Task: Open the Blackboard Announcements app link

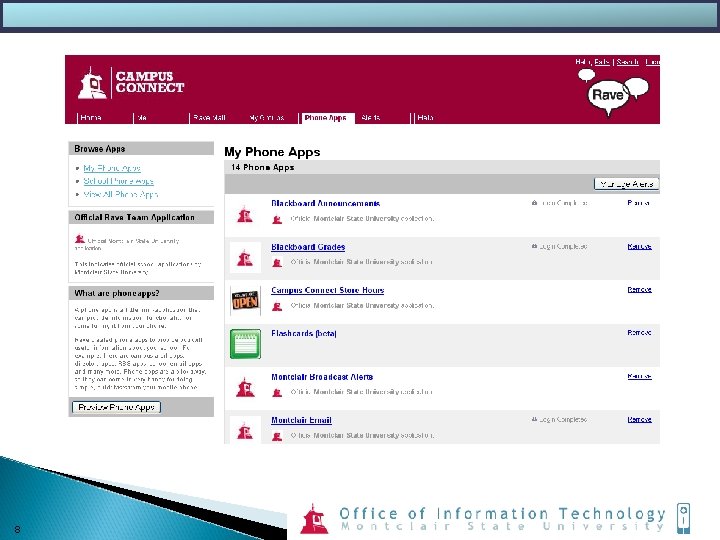Action: [x=326, y=203]
